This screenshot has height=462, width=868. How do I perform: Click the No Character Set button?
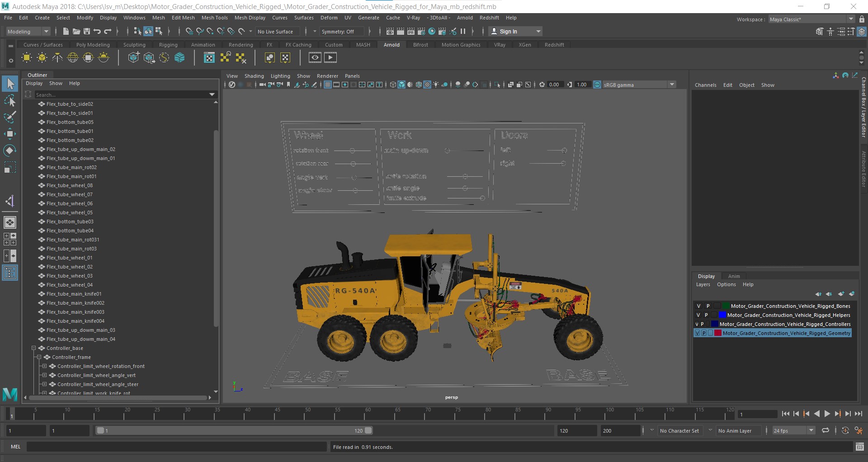679,431
